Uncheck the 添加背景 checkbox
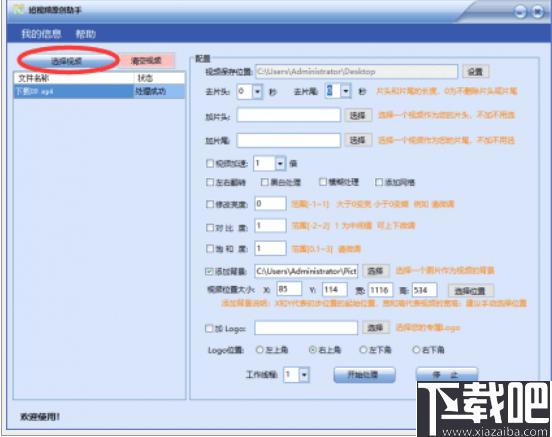This screenshot has height=437, width=552. click(x=209, y=271)
